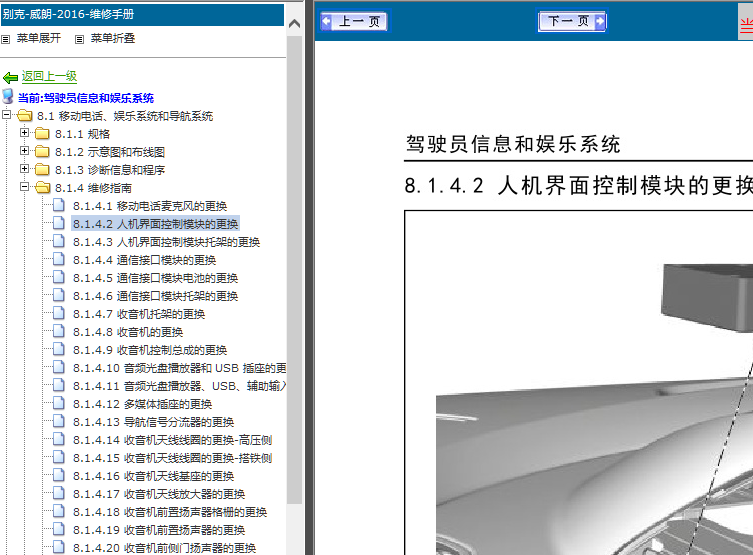Click the folder icon of 8.1 移动电话
This screenshot has height=555, width=753.
coord(24,115)
